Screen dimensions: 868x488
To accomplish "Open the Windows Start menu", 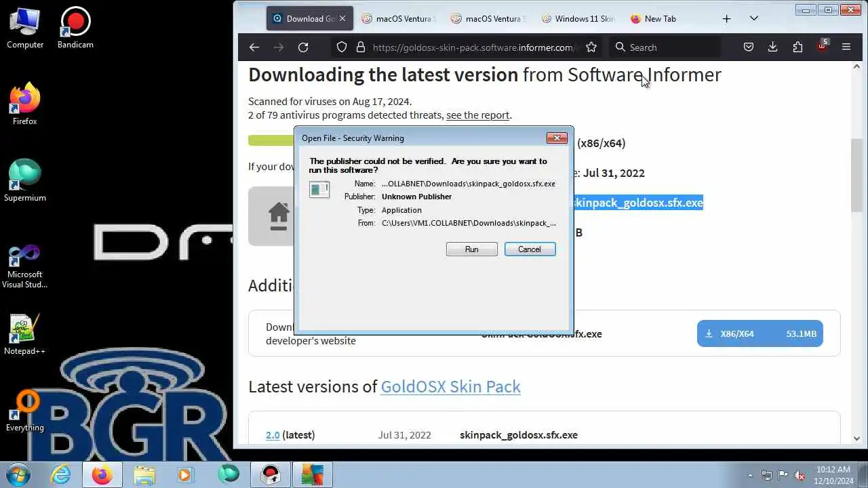I will 18,474.
